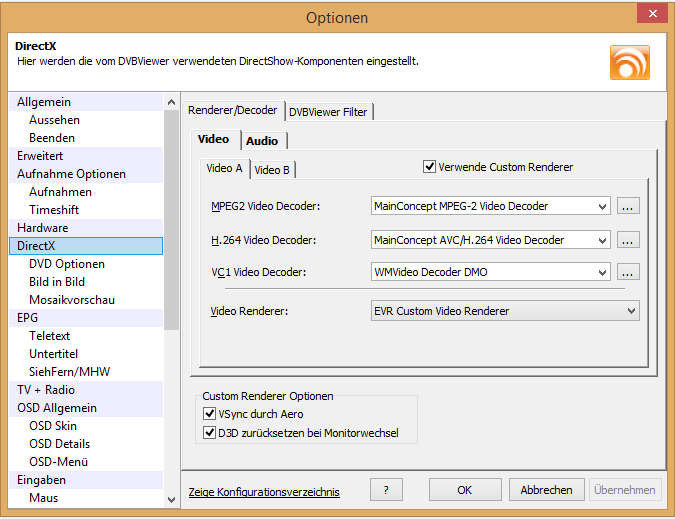Disable VSync durch Aero option
Screen dimensions: 675x519
pyautogui.click(x=210, y=414)
